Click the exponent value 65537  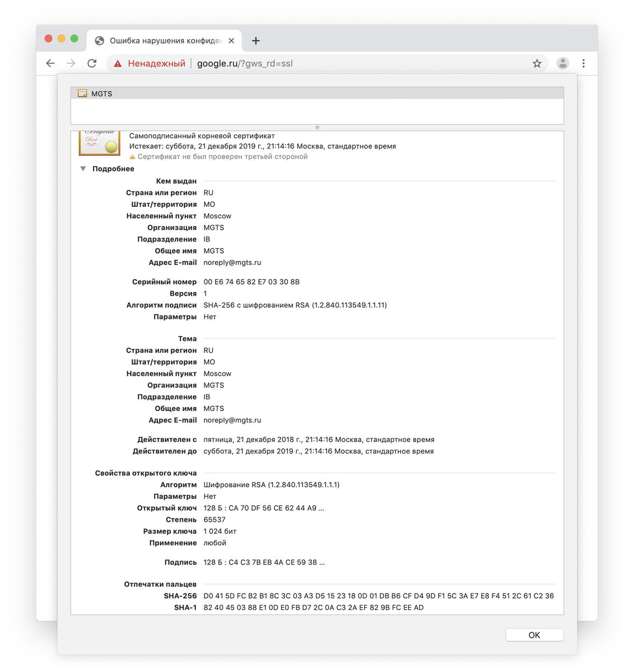pyautogui.click(x=215, y=520)
